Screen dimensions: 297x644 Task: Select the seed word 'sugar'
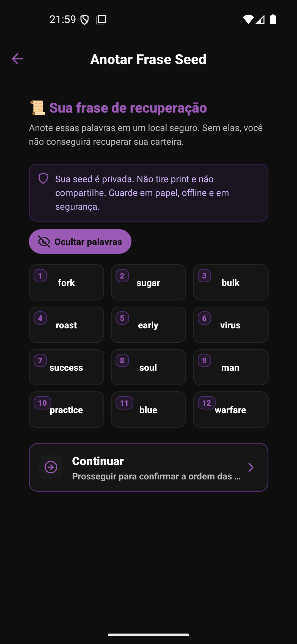click(148, 283)
